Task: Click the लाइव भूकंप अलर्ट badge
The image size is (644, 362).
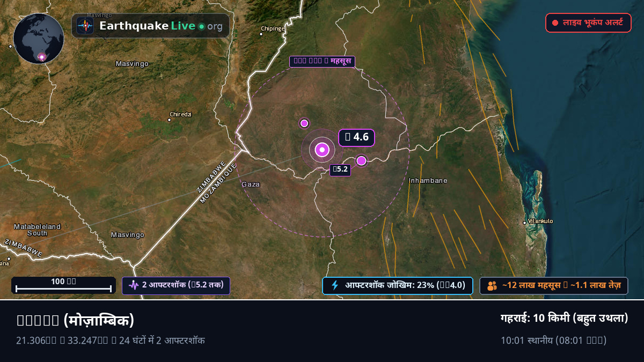Action: click(x=588, y=23)
